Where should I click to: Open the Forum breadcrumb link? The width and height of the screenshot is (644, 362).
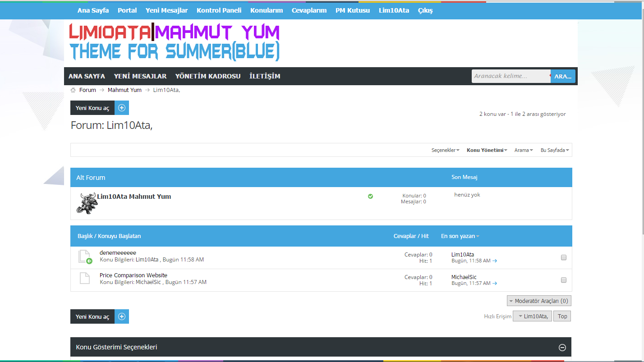pos(87,90)
